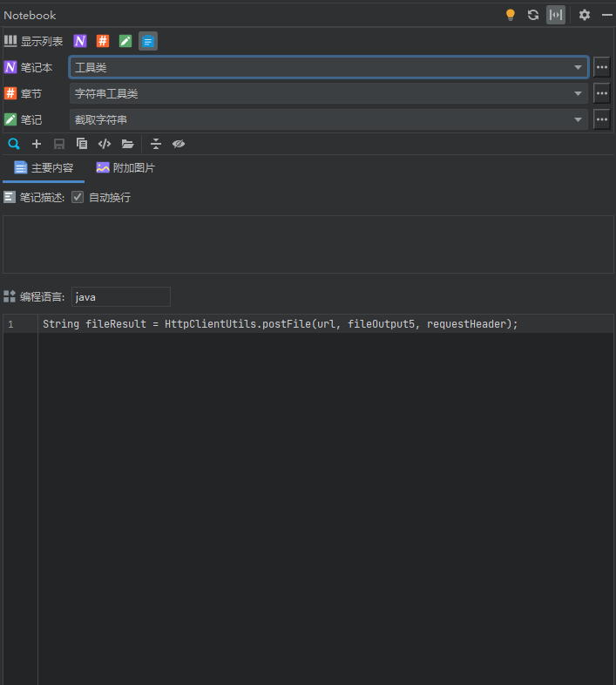
Task: Click the orange # icon beside 章节
Action: (x=10, y=93)
